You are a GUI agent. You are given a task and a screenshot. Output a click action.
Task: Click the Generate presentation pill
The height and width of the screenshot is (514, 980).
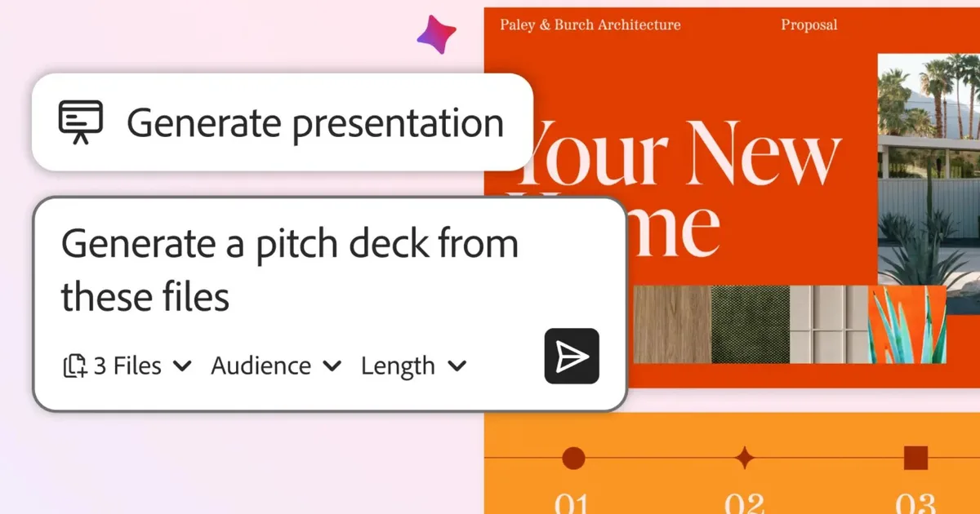[282, 122]
